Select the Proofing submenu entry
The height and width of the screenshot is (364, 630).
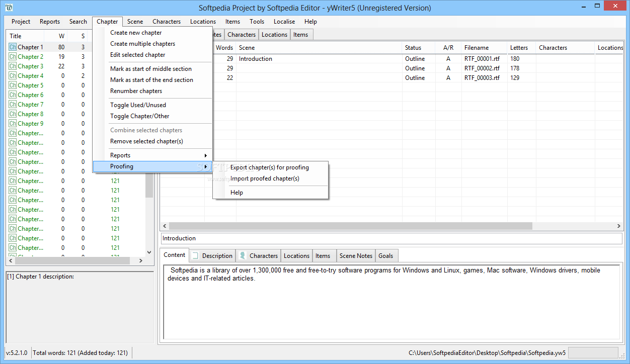(x=152, y=166)
